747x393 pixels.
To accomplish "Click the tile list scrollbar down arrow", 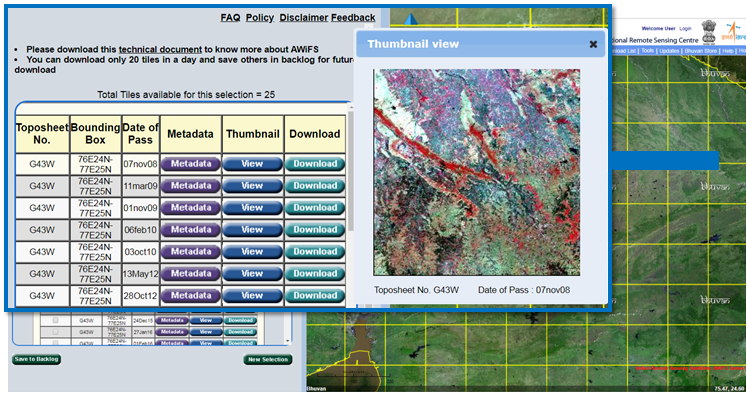I will click(287, 341).
